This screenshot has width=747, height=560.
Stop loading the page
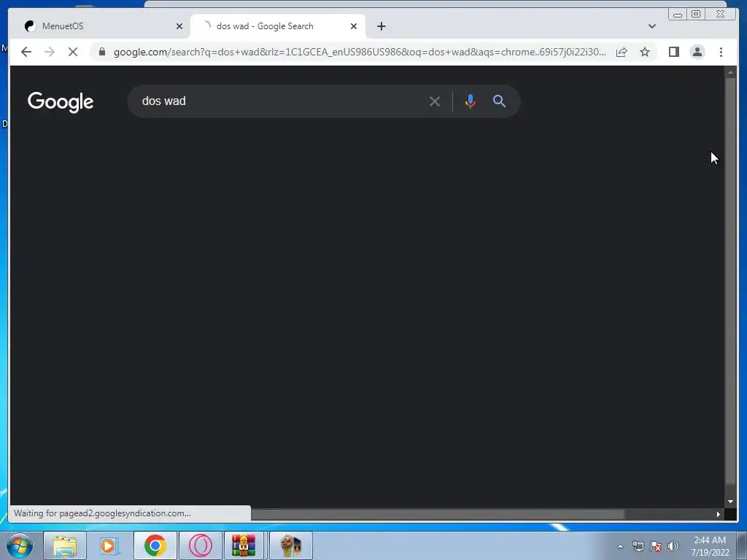(73, 52)
